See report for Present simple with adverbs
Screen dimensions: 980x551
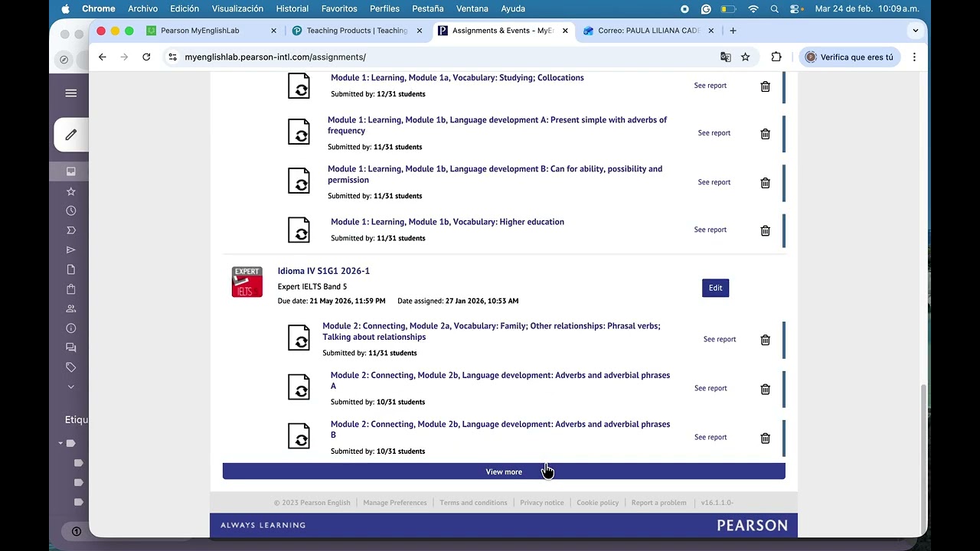(x=714, y=133)
